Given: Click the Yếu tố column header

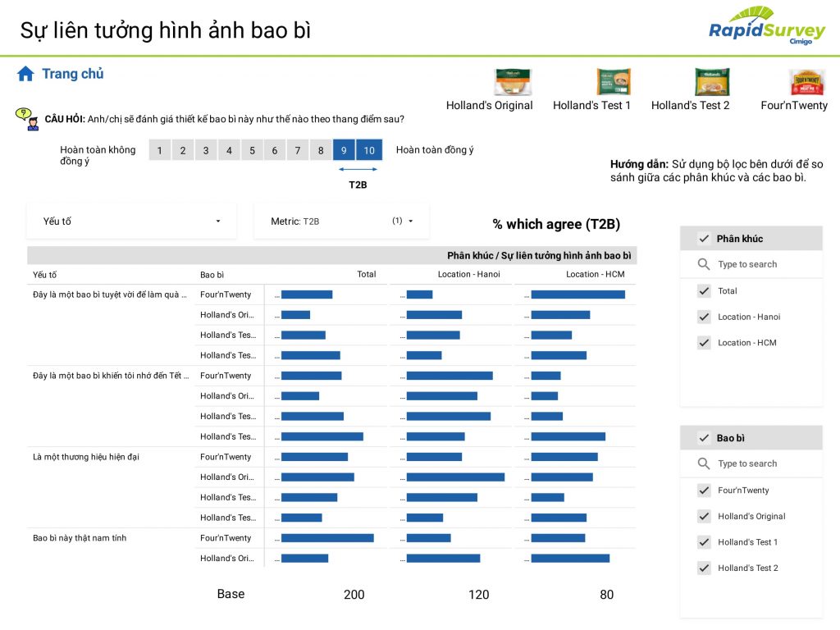Looking at the screenshot, I should [44, 275].
